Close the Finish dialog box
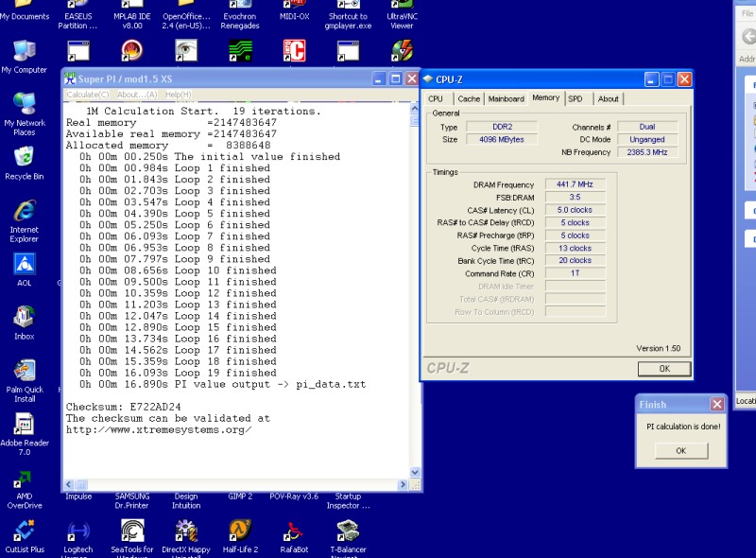This screenshot has height=558, width=756. coord(716,405)
